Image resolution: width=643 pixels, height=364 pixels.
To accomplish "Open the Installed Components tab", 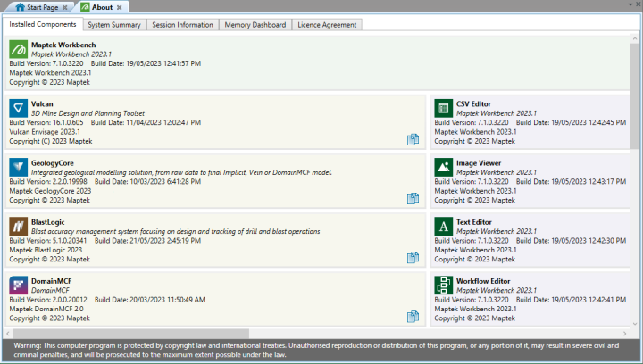I will click(43, 24).
